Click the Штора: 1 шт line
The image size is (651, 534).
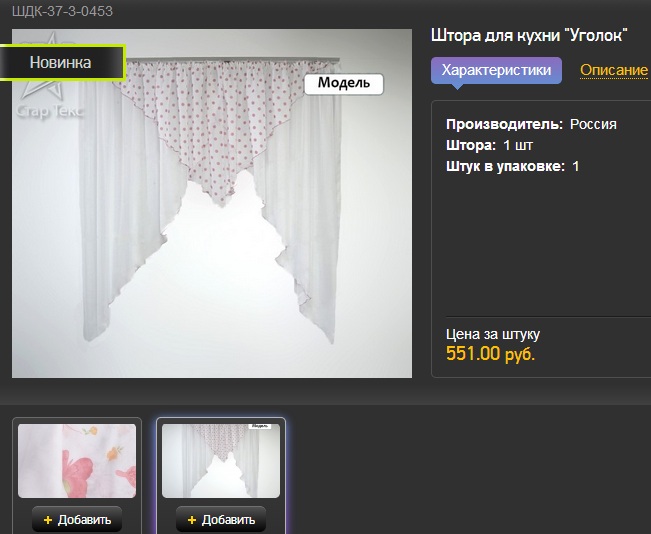coord(489,145)
